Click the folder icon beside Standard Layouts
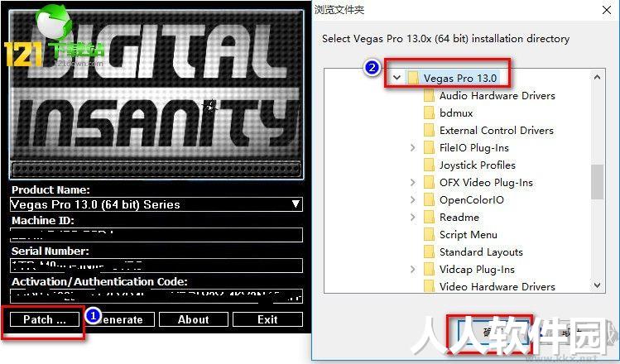The image size is (620, 364). [x=429, y=252]
